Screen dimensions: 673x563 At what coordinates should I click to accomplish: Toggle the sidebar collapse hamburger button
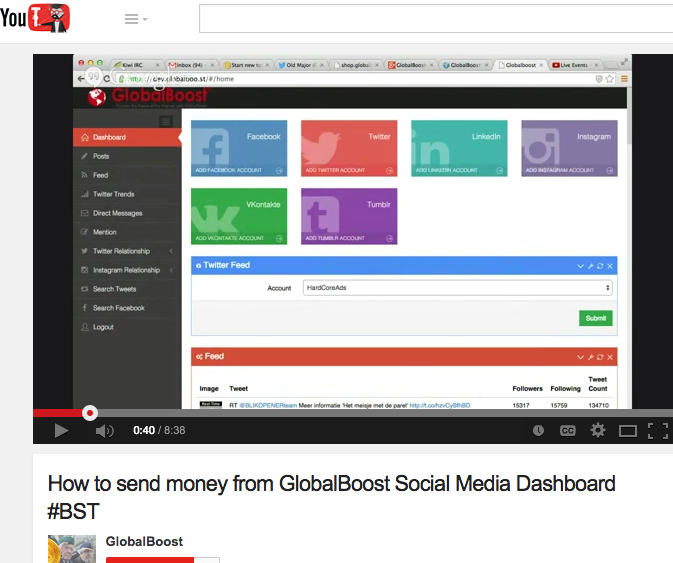click(x=166, y=121)
